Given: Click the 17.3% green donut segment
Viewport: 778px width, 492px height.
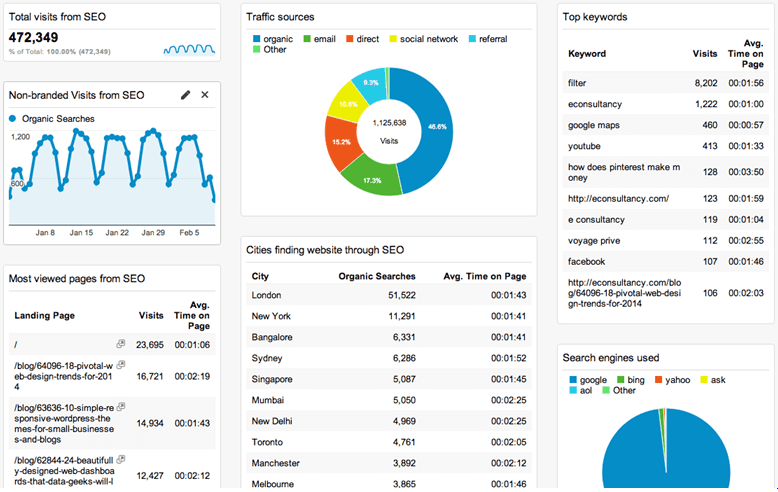Looking at the screenshot, I should coord(372,180).
